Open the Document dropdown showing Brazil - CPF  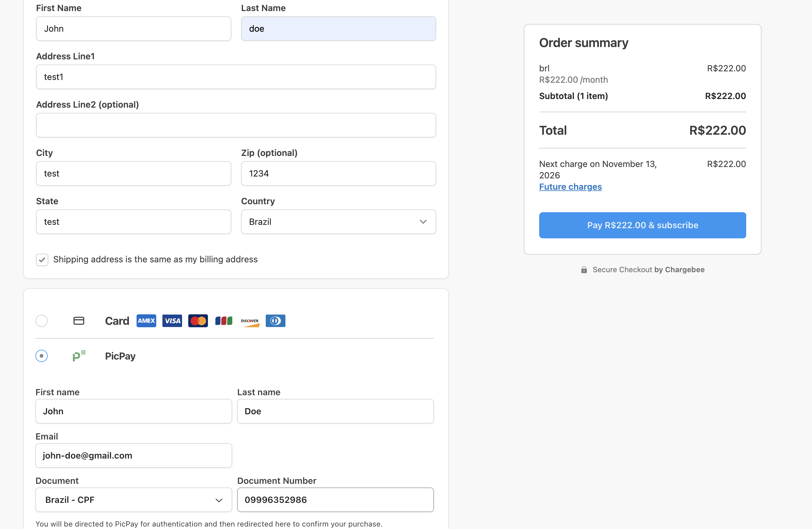[134, 500]
